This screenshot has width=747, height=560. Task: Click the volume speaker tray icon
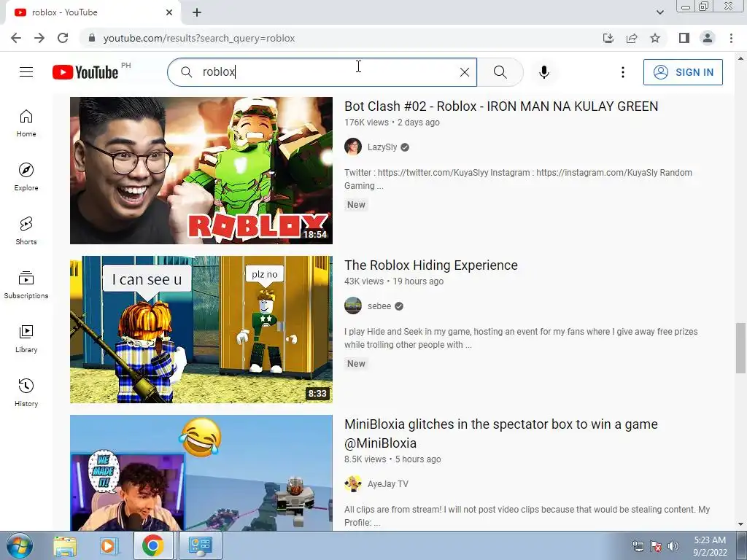pos(673,546)
